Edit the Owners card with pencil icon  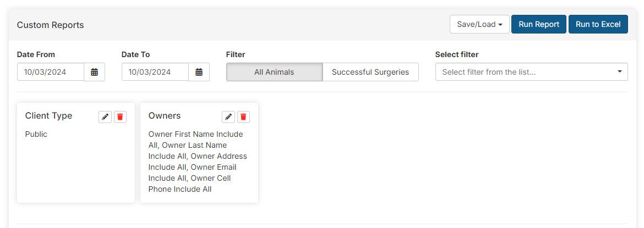228,116
